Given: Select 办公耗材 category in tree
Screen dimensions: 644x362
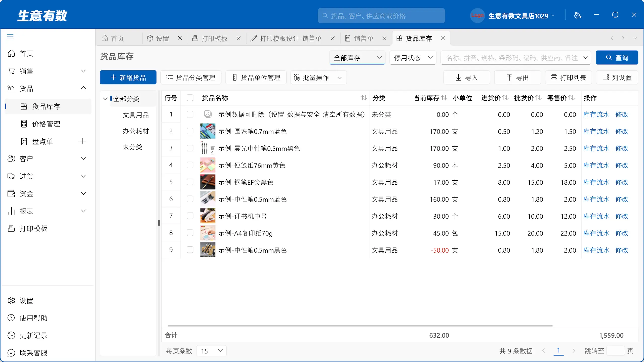Looking at the screenshot, I should coord(136,131).
